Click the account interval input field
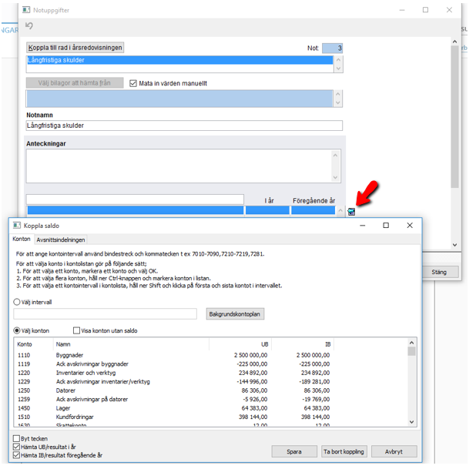 coord(105,314)
